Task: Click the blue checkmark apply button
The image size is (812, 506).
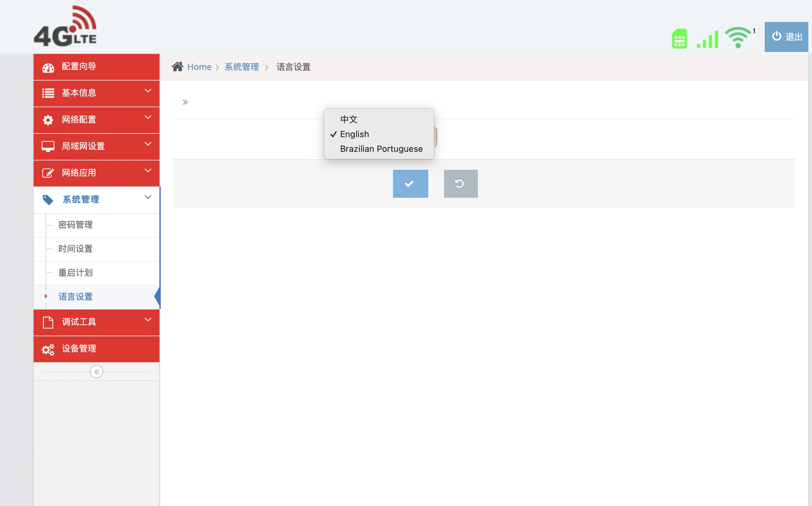Action: click(410, 183)
